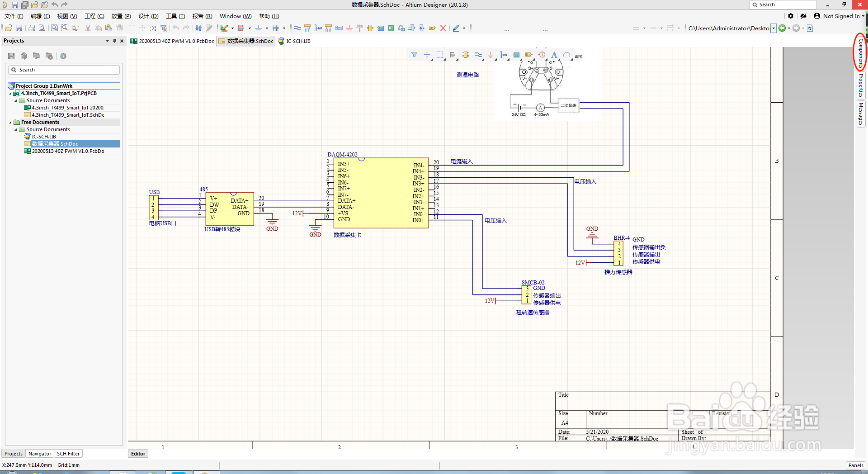Click the Not Signed In account button
Screen dimensions: 868x474
coord(839,16)
